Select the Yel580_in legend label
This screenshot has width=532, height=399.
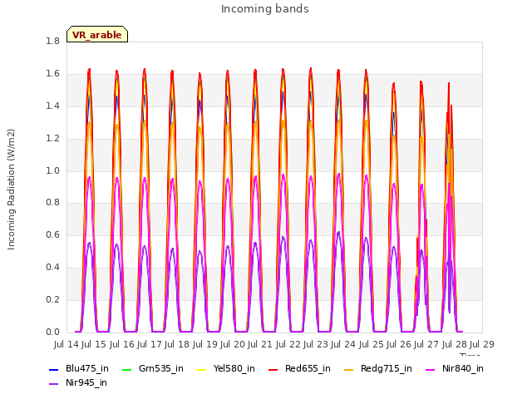pyautogui.click(x=234, y=369)
